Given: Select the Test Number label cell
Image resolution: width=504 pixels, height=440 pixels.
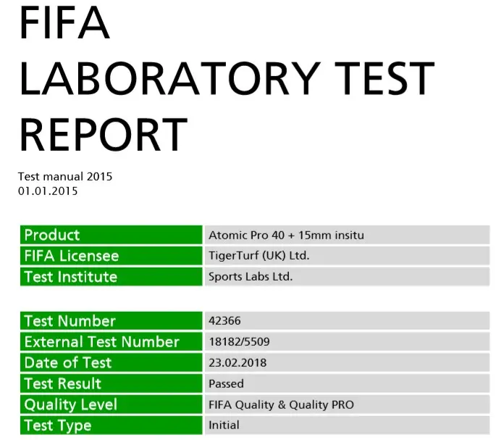Looking at the screenshot, I should [111, 321].
